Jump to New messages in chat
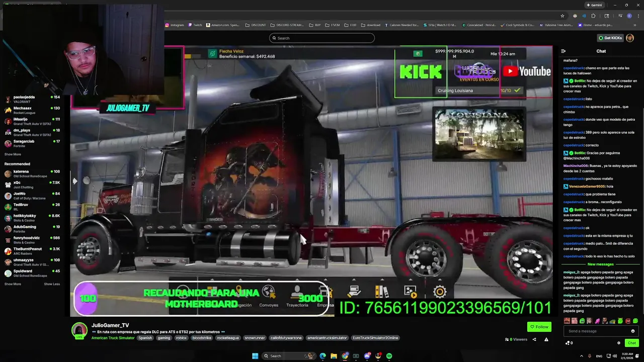644x362 pixels. (600, 264)
